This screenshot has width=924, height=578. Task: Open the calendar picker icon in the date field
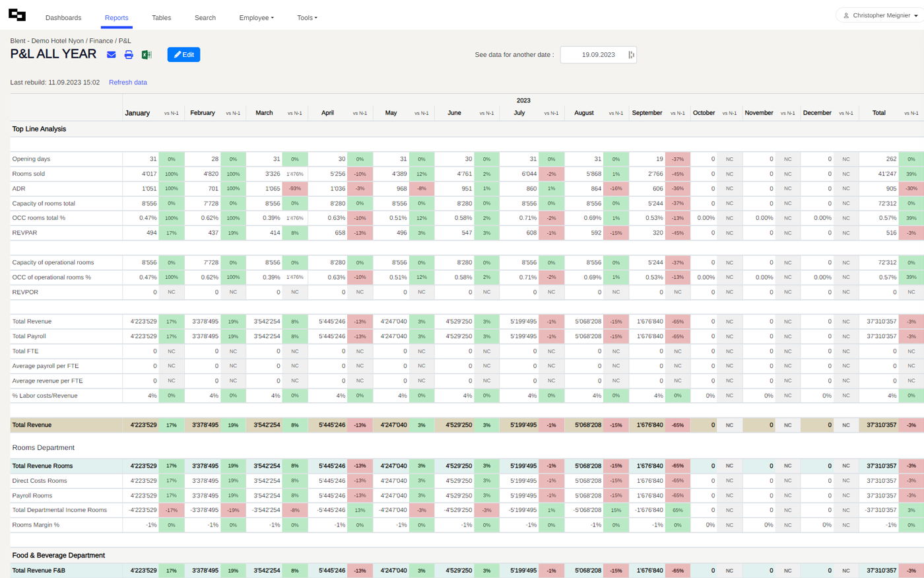(x=631, y=55)
